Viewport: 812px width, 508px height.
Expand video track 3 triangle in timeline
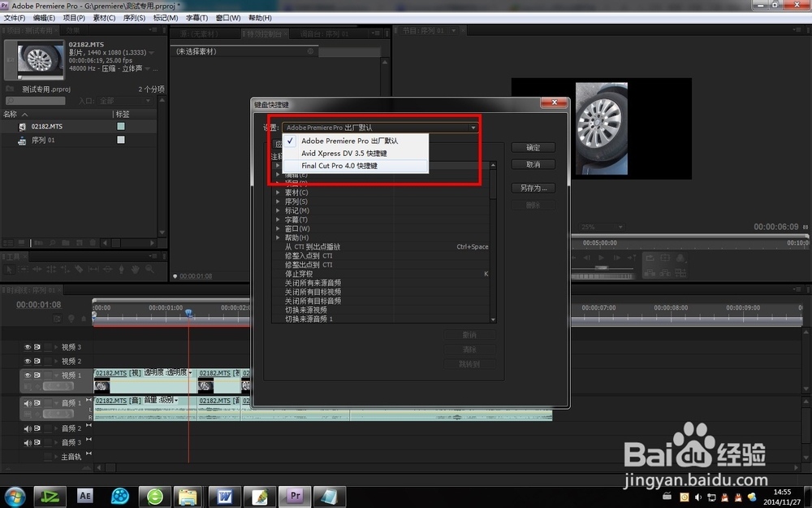pos(56,347)
